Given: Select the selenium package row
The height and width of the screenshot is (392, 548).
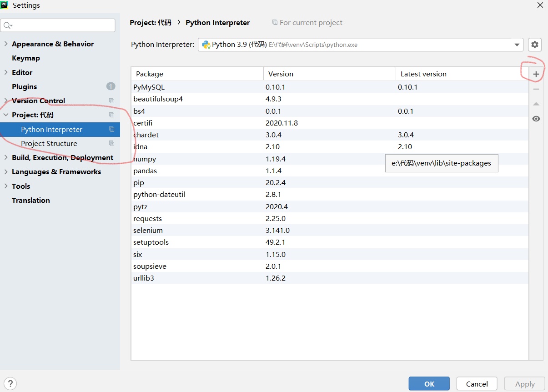Looking at the screenshot, I should click(330, 230).
